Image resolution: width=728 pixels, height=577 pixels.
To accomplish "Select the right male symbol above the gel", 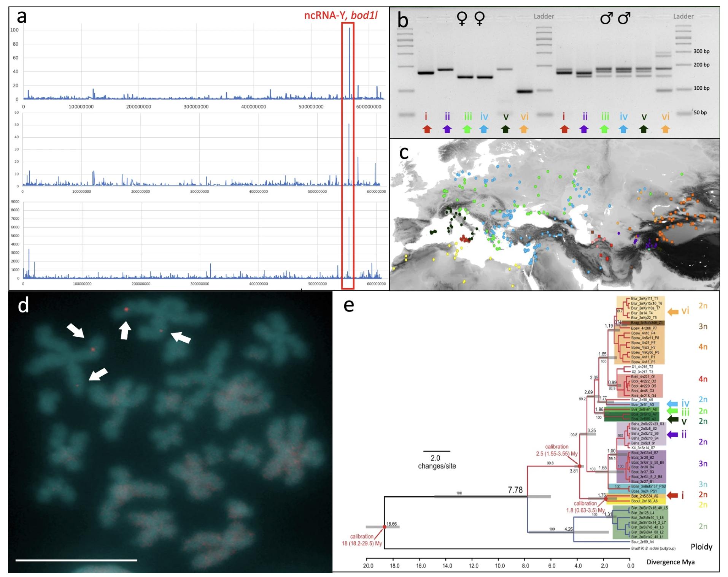I will click(624, 18).
